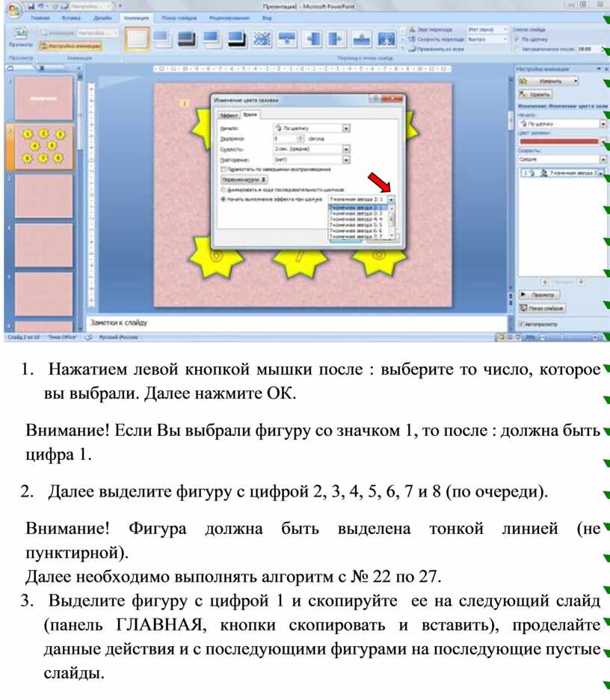Save the presentation from the quick access toolbar
This screenshot has height=700, width=610.
31,6
